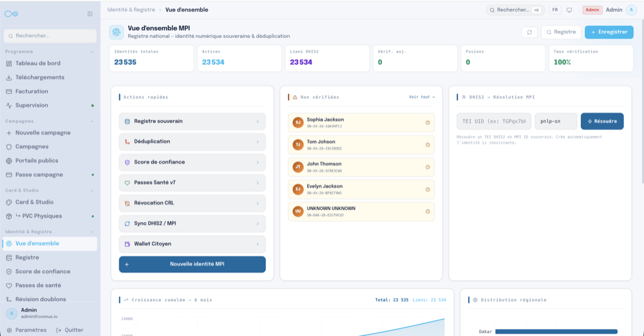The width and height of the screenshot is (644, 336).
Task: Switch language with FR button
Action: pos(555,10)
